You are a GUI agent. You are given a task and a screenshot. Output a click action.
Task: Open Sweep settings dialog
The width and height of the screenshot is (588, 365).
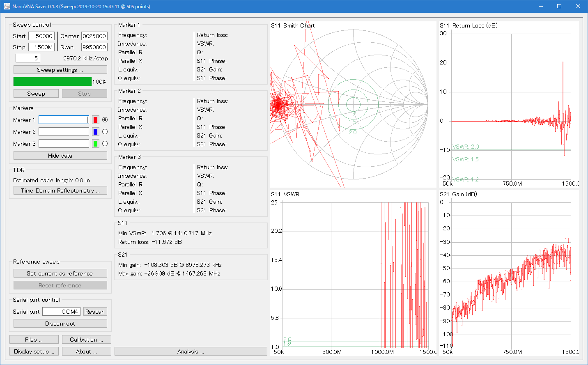pos(60,70)
